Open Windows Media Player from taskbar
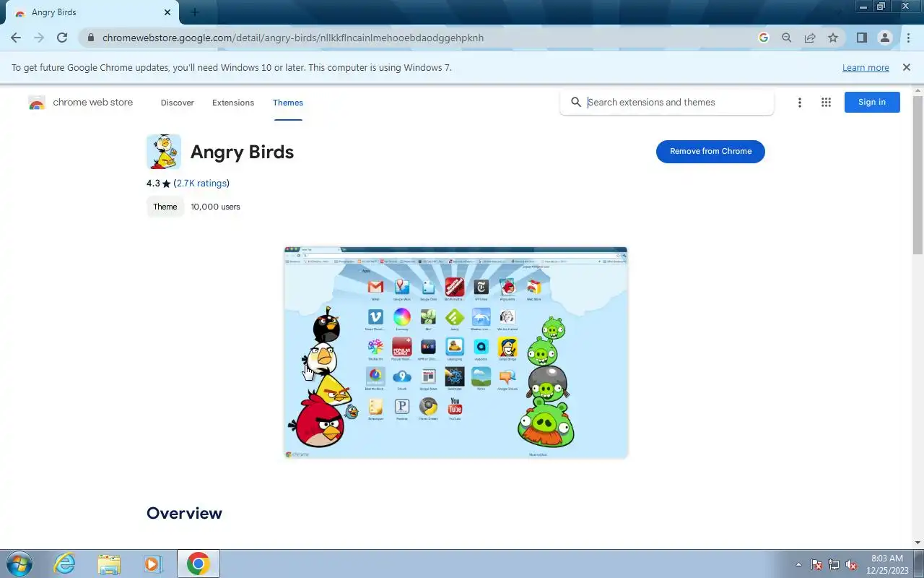This screenshot has width=924, height=578. coord(152,564)
